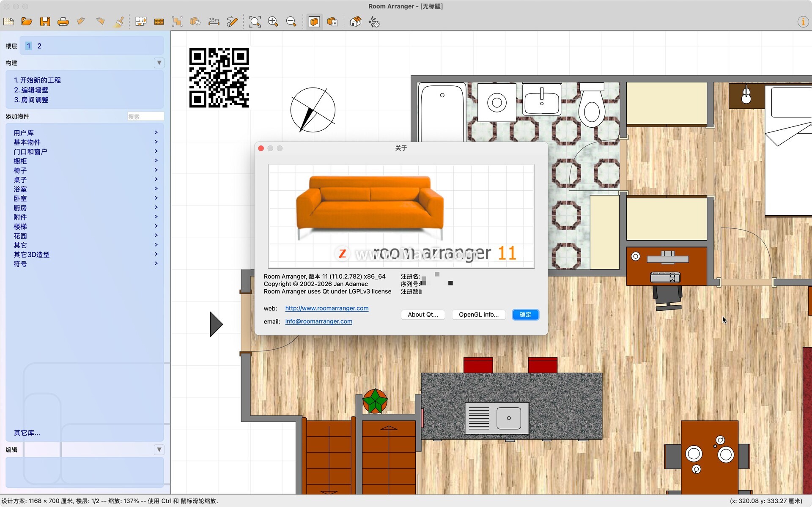Open the 厨房 object category
The width and height of the screenshot is (812, 507).
85,208
